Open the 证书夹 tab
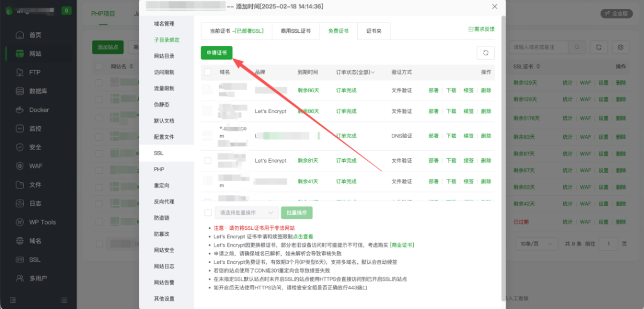 pyautogui.click(x=374, y=31)
